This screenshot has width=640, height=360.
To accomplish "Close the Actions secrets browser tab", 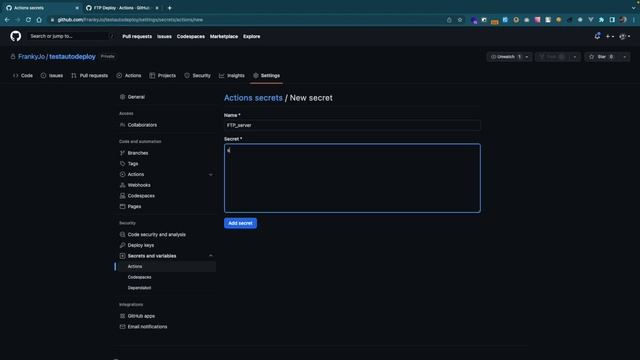I will [x=77, y=8].
